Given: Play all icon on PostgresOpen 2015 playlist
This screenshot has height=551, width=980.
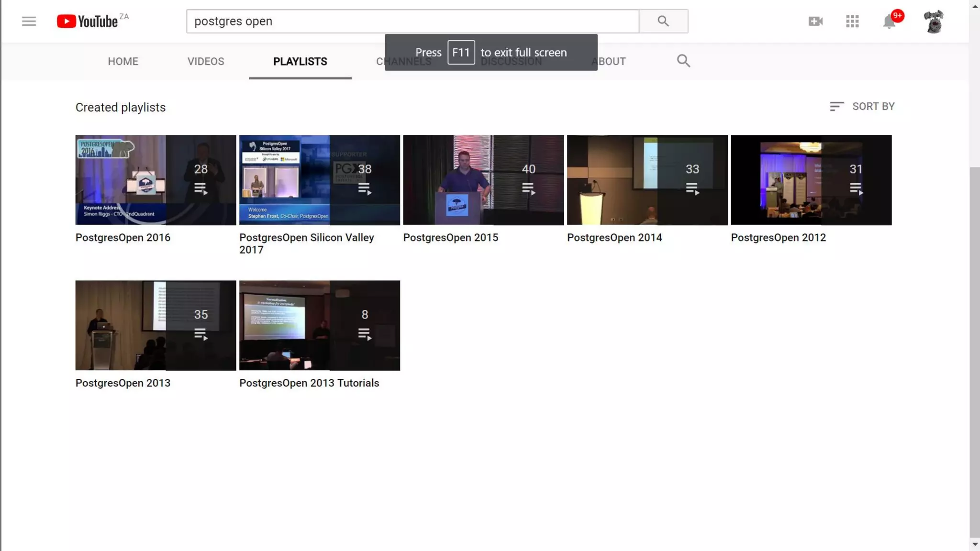Looking at the screenshot, I should point(528,188).
